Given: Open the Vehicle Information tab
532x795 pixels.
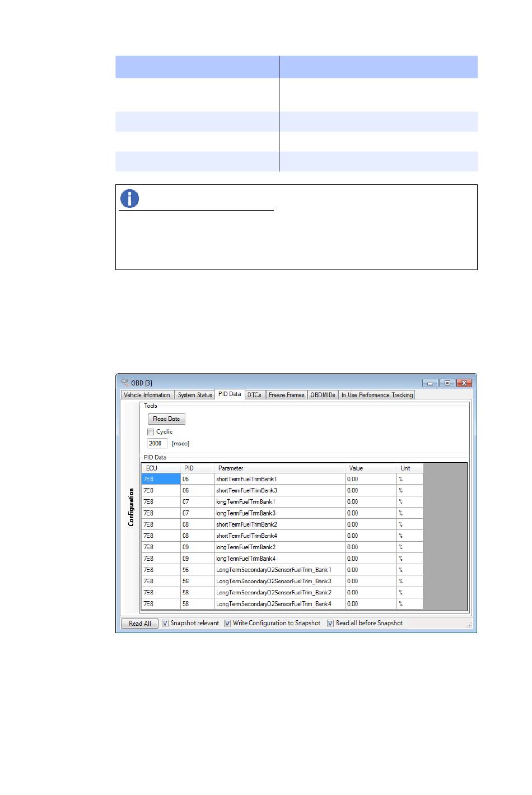Looking at the screenshot, I should (x=147, y=395).
